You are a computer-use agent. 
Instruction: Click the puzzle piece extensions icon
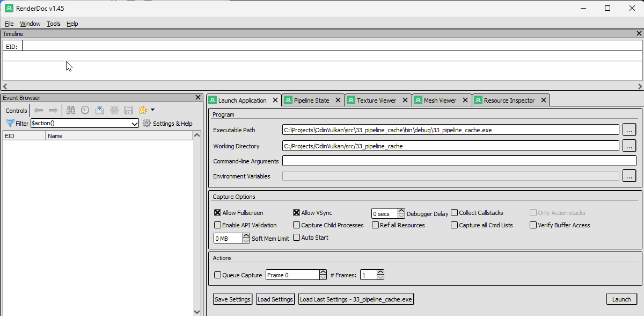click(x=143, y=110)
